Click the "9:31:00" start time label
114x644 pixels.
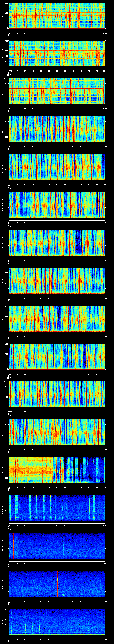click(9, 601)
